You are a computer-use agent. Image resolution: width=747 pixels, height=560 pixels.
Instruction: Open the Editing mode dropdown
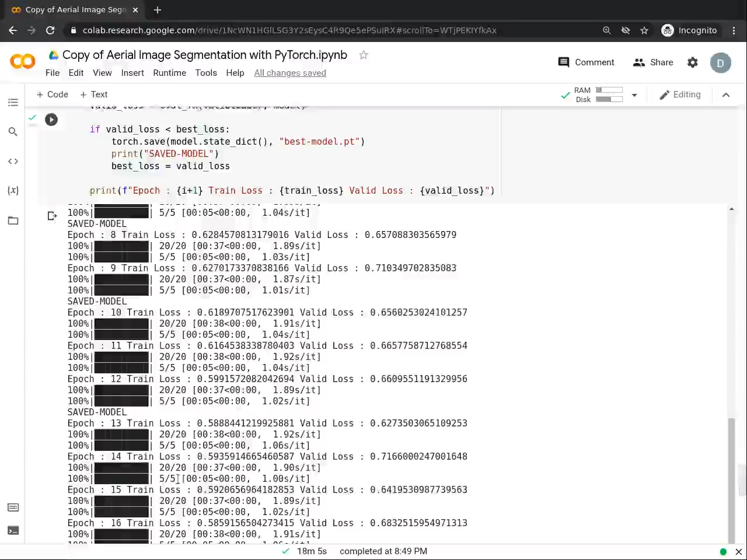pos(680,94)
